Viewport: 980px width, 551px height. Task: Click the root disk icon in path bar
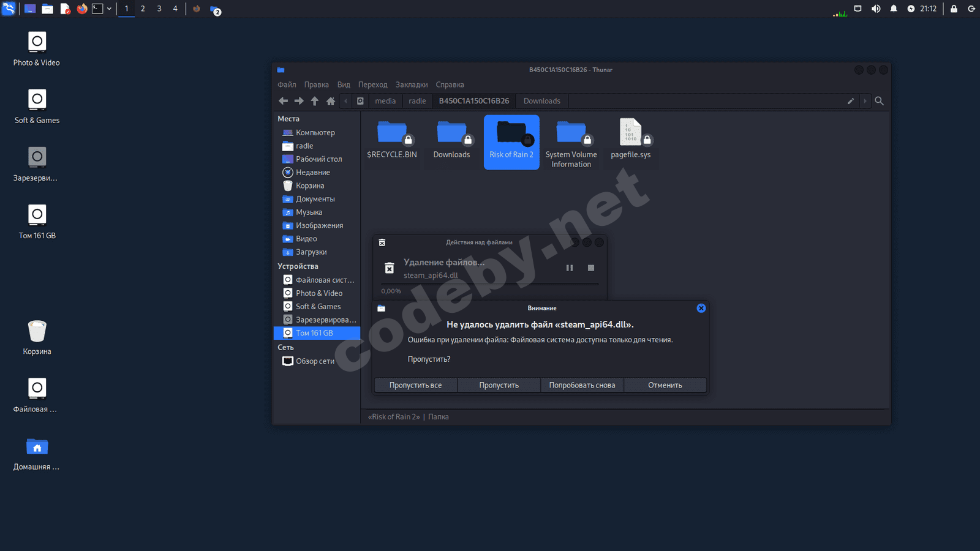click(x=360, y=101)
